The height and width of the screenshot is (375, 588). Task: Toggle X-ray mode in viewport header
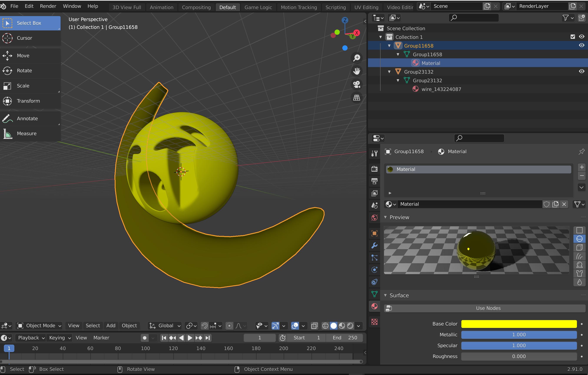coord(314,326)
